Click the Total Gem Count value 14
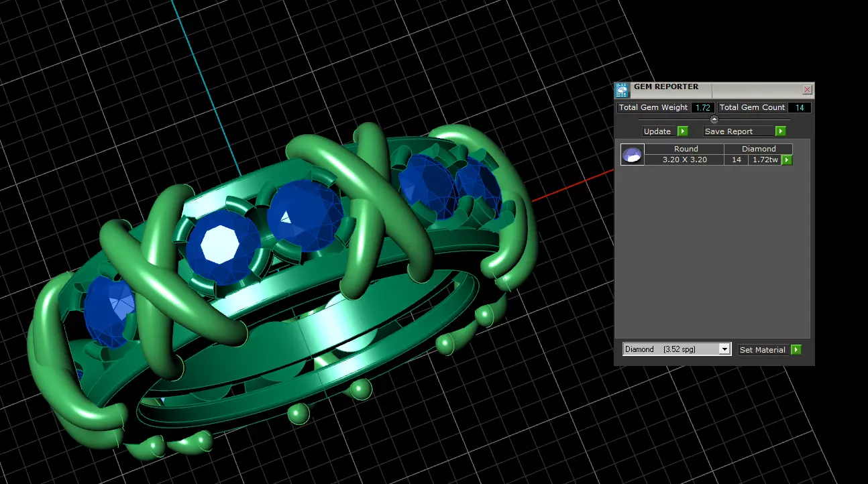Viewport: 868px width, 484px height. pyautogui.click(x=800, y=107)
